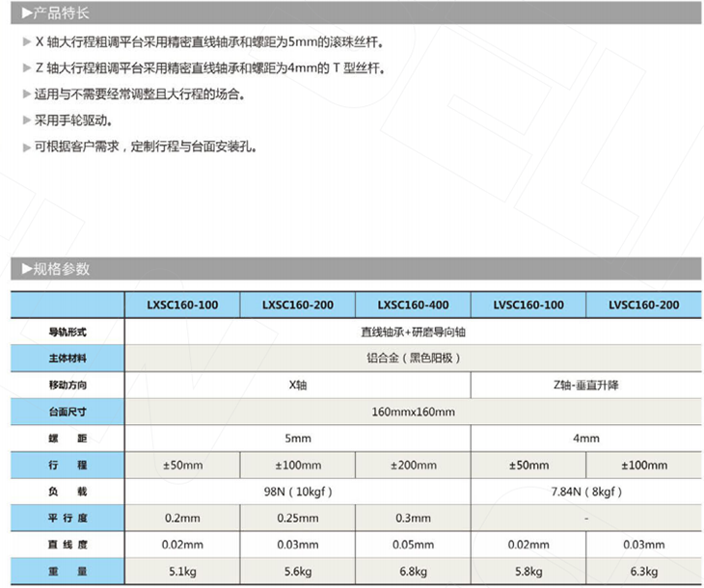Click the Z轴-垂直升降 cell
This screenshot has width=704, height=588.
tap(586, 385)
